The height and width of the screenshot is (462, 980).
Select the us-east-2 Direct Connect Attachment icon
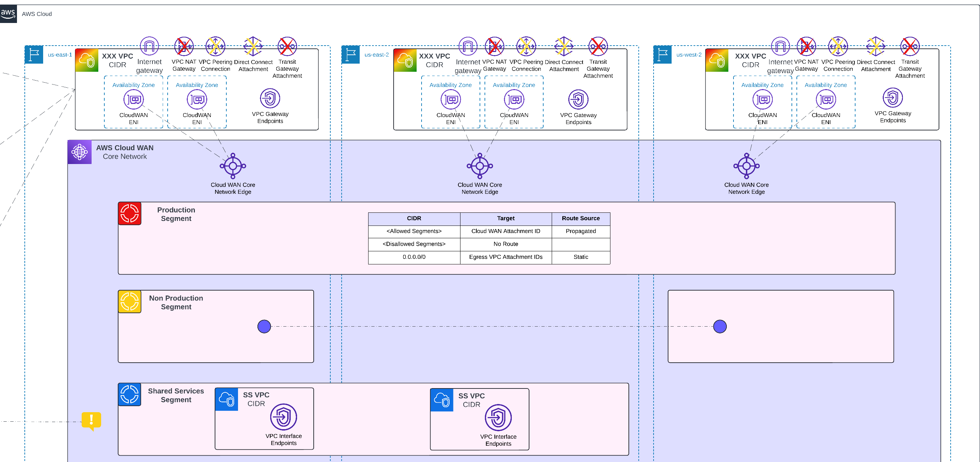point(564,46)
